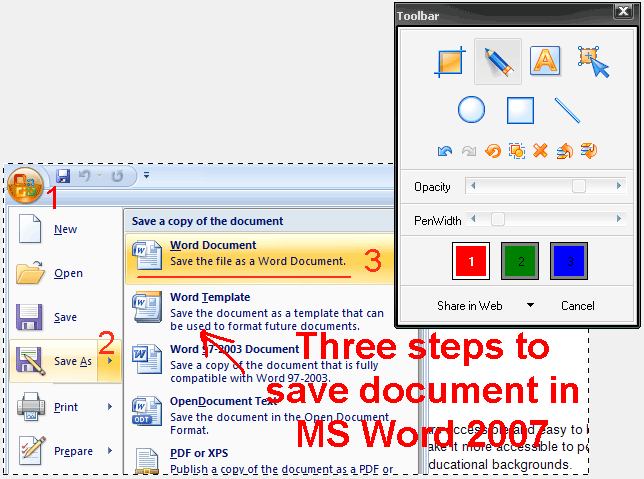Click the Word 97-2003 Document icon
644x479 pixels.
point(147,359)
